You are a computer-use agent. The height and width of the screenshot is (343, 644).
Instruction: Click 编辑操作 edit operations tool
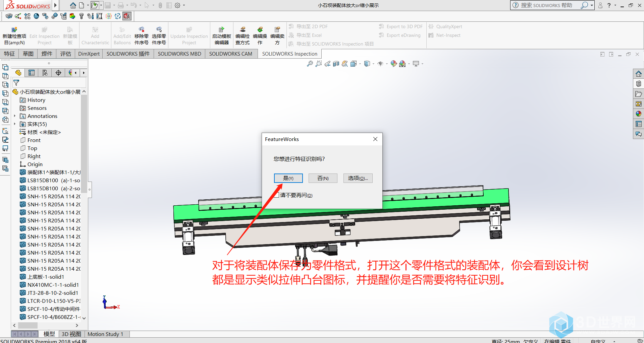[x=260, y=36]
